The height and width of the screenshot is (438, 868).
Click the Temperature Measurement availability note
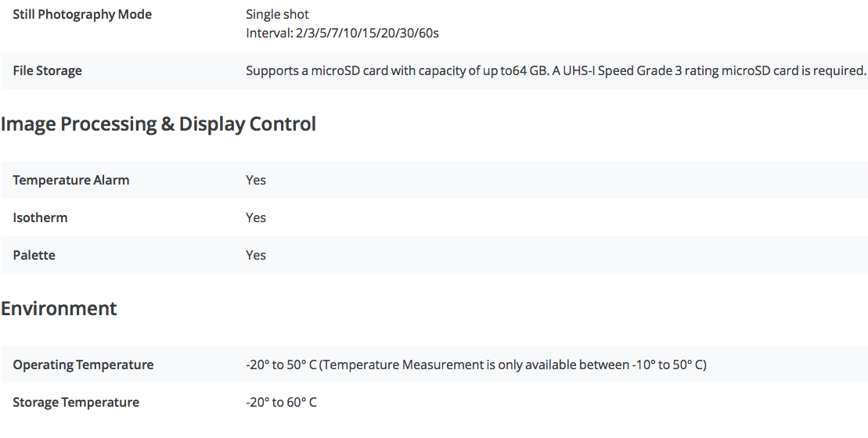click(x=513, y=365)
